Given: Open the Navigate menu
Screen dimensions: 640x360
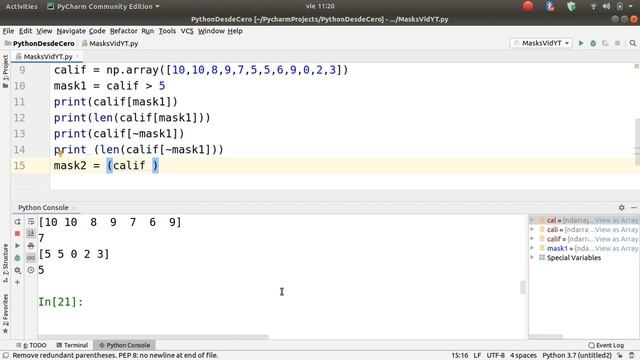Looking at the screenshot, I should click(x=71, y=31).
